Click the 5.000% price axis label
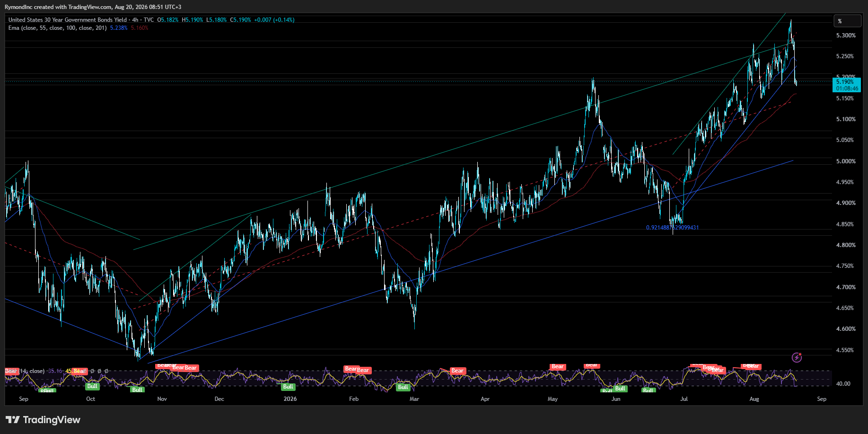 point(846,161)
